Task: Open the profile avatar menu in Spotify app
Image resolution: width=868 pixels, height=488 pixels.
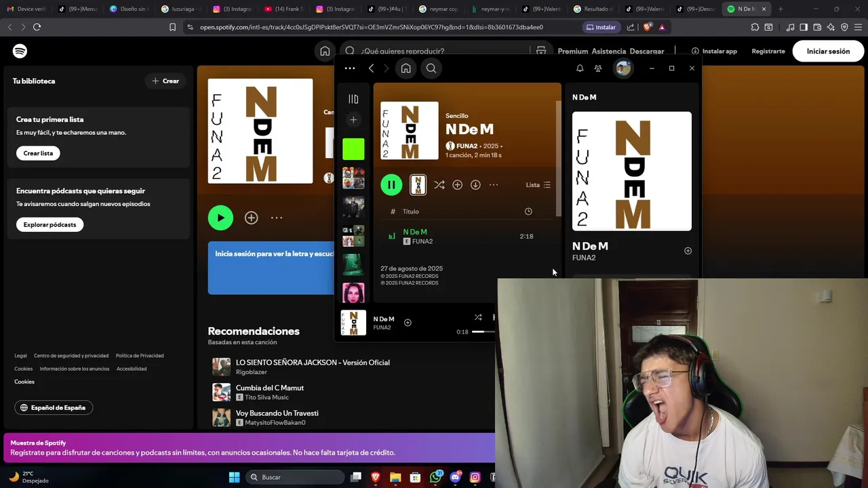Action: [x=623, y=68]
